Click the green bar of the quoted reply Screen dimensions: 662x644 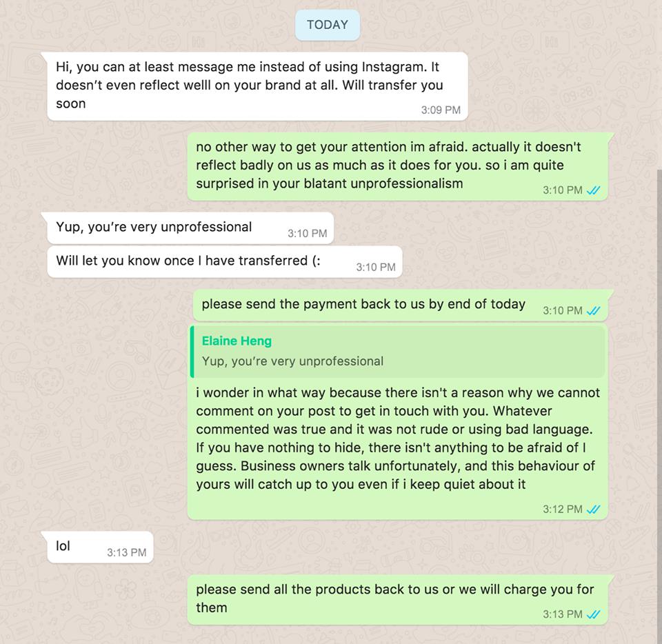tap(192, 351)
